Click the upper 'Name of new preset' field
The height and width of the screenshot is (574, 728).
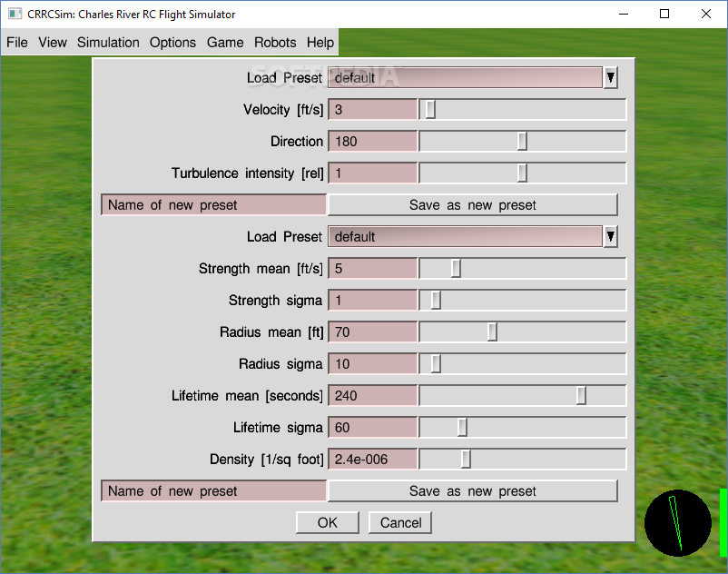(214, 204)
